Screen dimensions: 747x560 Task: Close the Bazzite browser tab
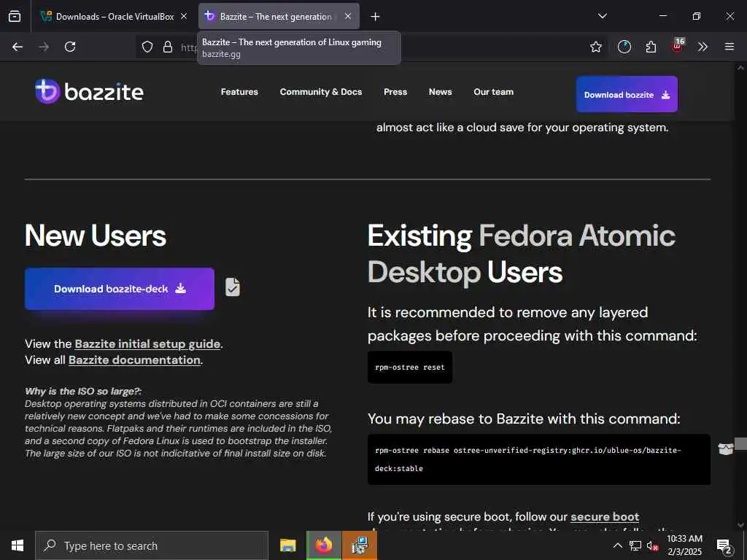click(x=348, y=16)
